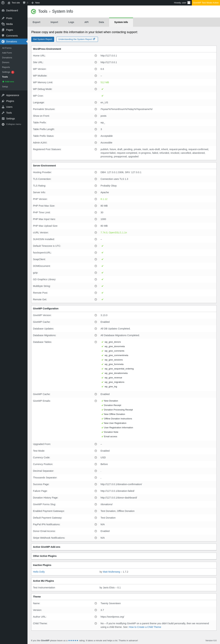Click help icon beside Test Mode

point(96,451)
